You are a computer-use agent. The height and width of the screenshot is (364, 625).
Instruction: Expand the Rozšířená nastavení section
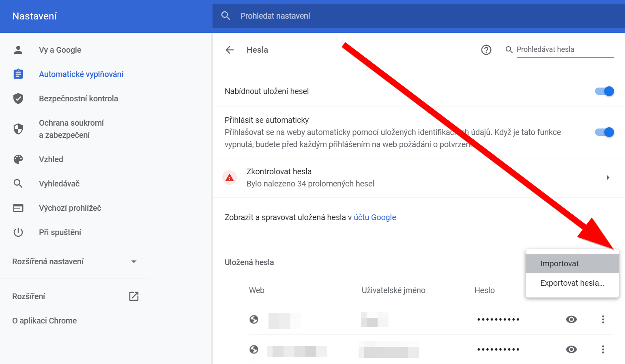click(75, 261)
